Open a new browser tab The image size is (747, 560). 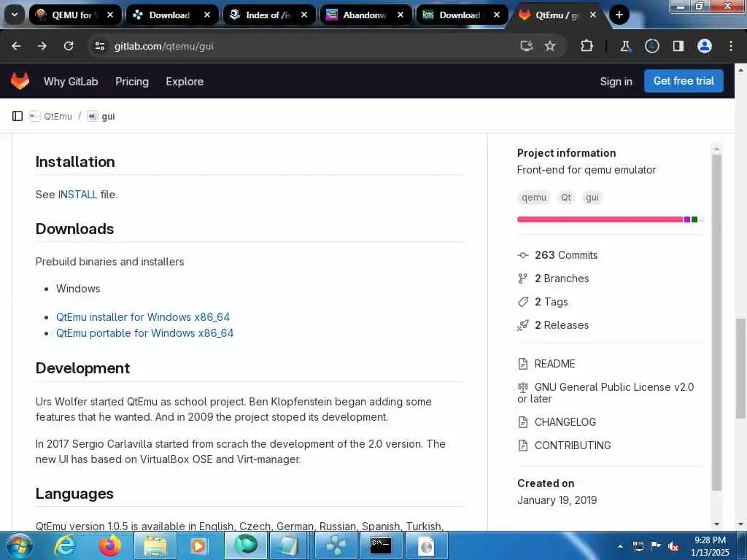(x=619, y=15)
